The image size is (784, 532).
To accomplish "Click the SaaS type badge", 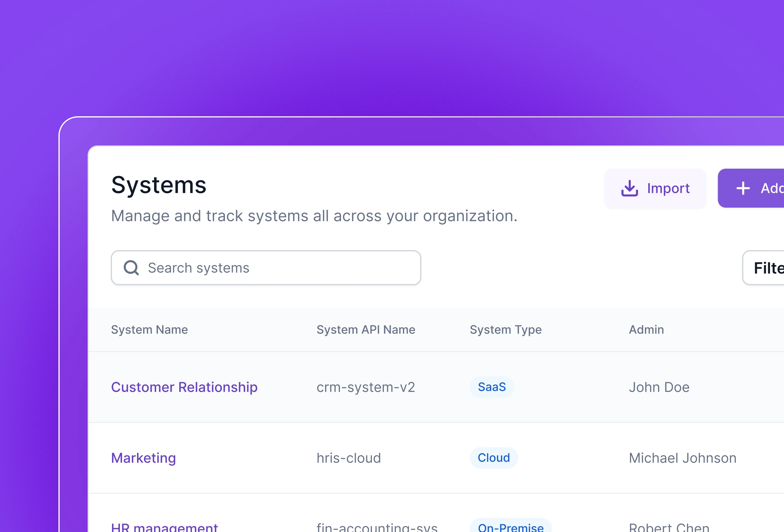I will click(x=492, y=387).
